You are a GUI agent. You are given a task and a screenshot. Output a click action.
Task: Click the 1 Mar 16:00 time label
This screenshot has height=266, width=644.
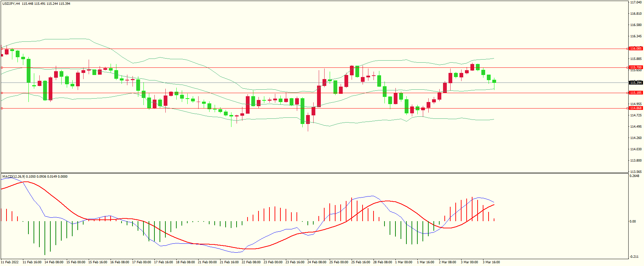coord(426,262)
